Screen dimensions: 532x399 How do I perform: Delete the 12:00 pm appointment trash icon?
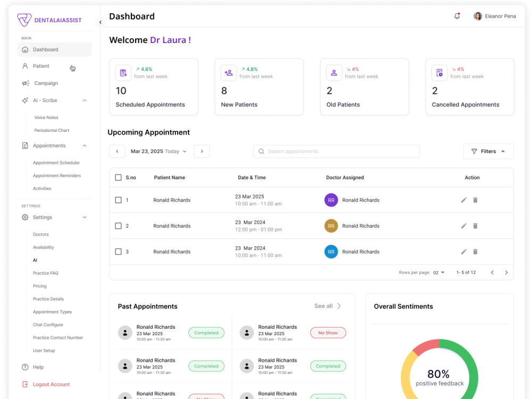pyautogui.click(x=475, y=226)
